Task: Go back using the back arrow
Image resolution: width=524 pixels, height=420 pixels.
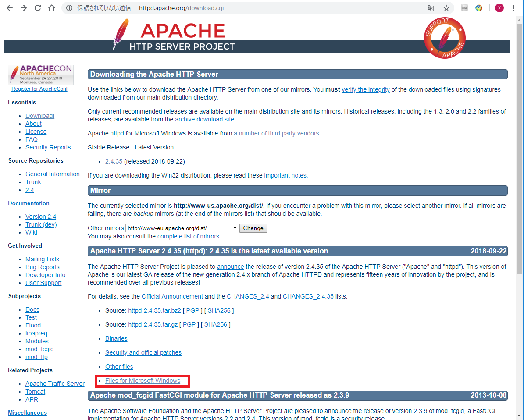Action: (10, 7)
